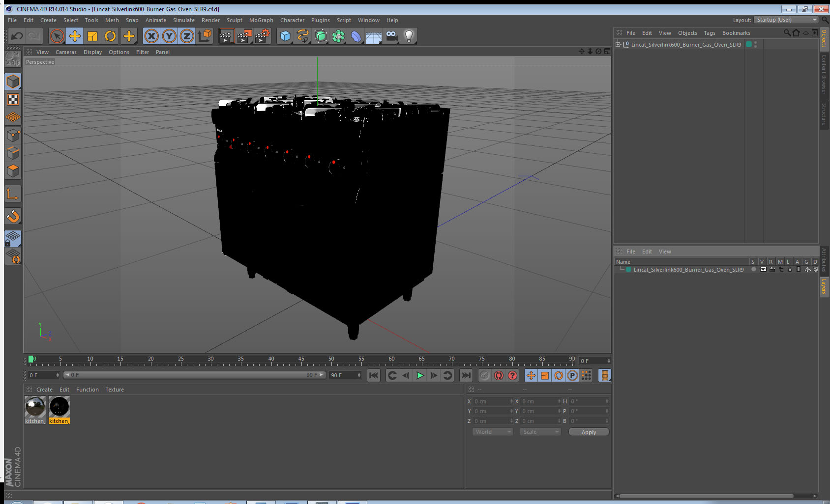Image resolution: width=830 pixels, height=504 pixels.
Task: Select highlighted black kitchen material
Action: pos(59,407)
